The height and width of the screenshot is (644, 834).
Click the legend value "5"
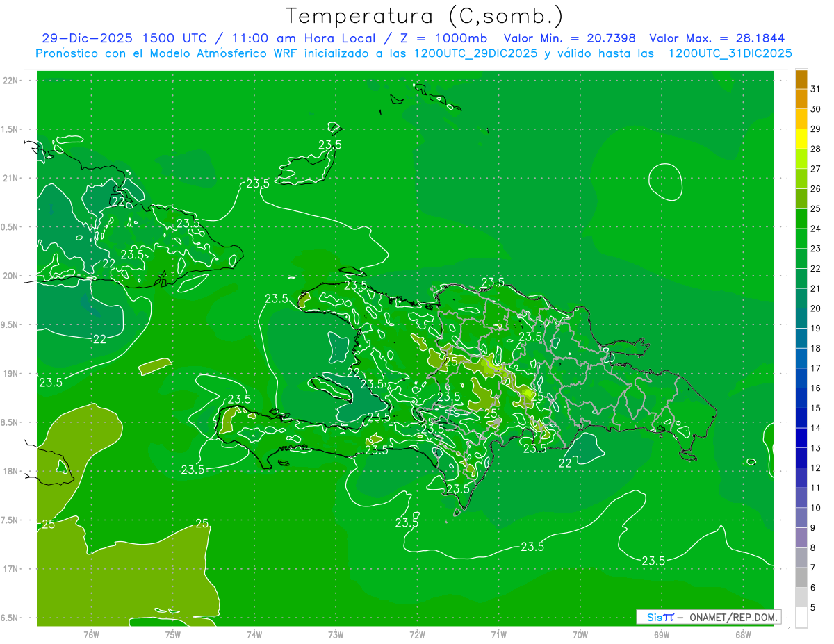tap(812, 606)
